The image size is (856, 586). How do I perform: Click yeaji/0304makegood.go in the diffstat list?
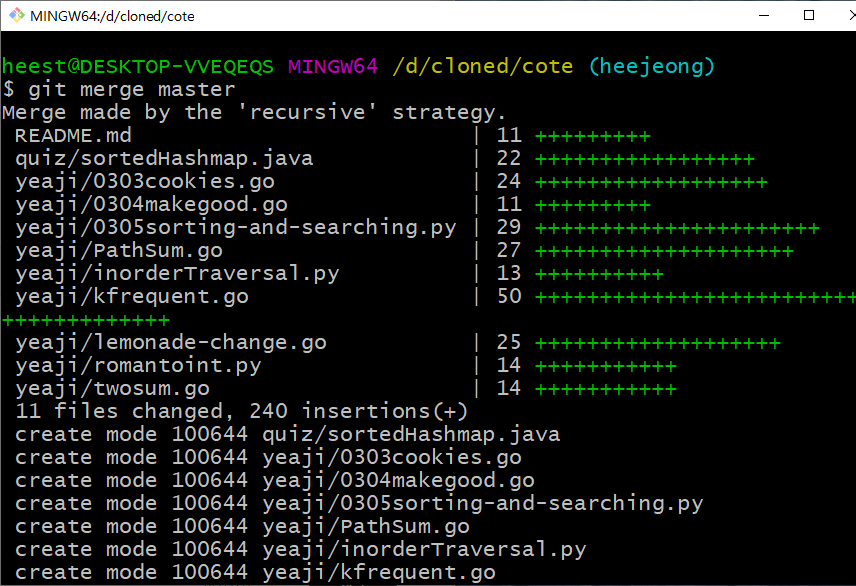151,204
